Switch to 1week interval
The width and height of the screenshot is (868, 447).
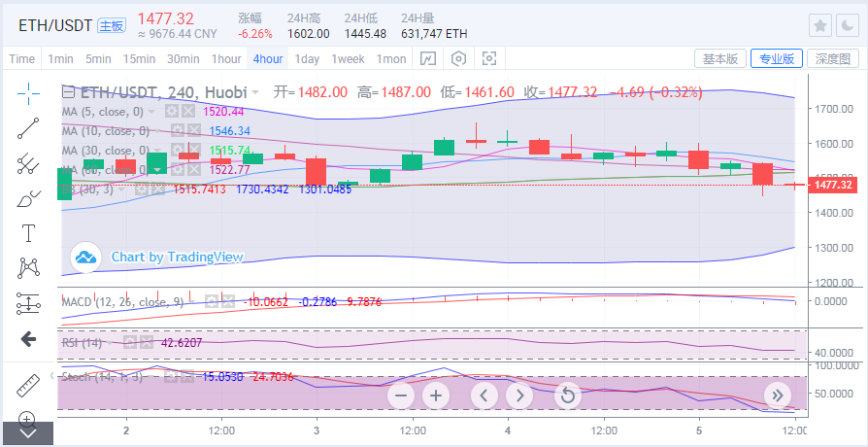pyautogui.click(x=349, y=58)
